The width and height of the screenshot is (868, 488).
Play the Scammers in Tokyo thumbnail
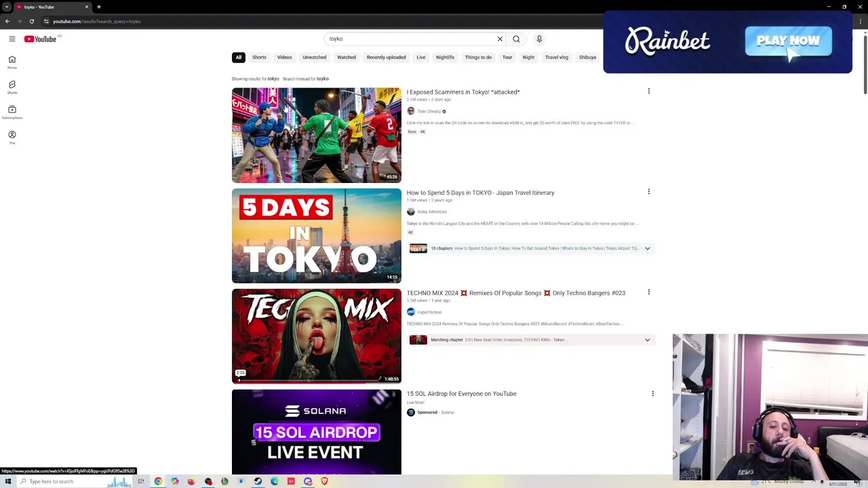pyautogui.click(x=317, y=135)
